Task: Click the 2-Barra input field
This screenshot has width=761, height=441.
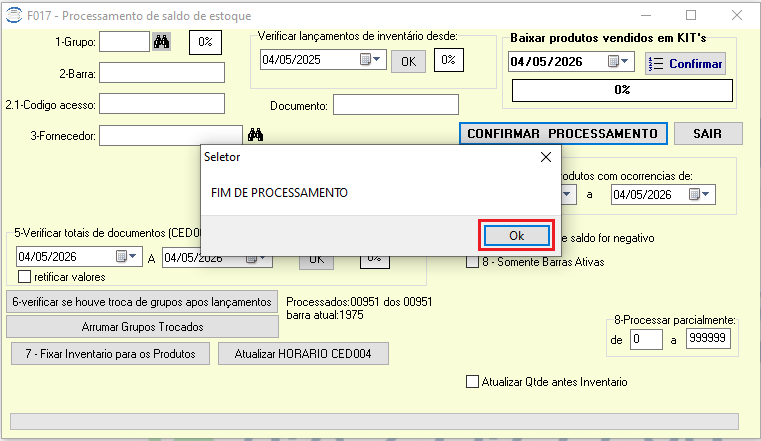Action: point(162,73)
